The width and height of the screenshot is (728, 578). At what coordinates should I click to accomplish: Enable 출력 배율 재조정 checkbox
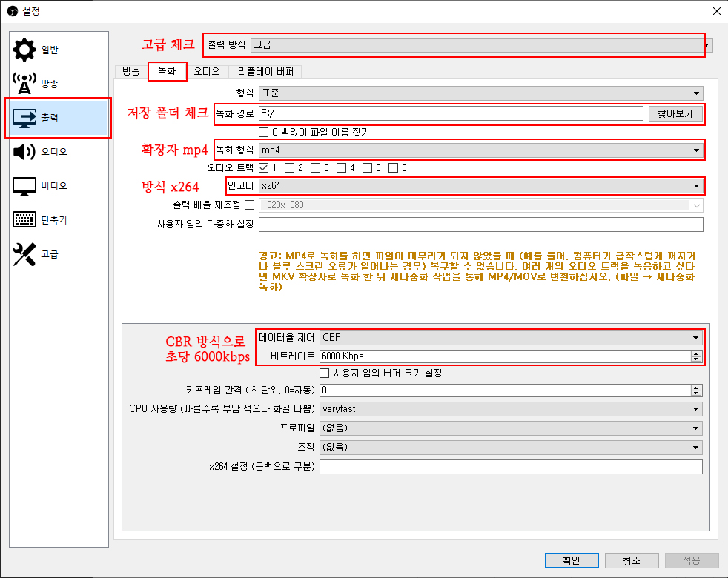point(250,205)
